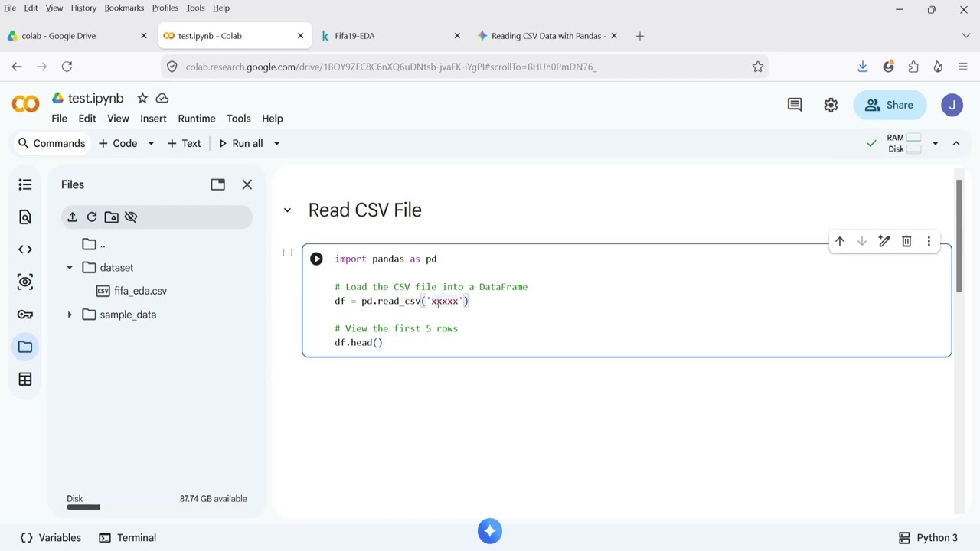Open browser downloads icon
This screenshot has width=980, height=551.
pos(863,67)
